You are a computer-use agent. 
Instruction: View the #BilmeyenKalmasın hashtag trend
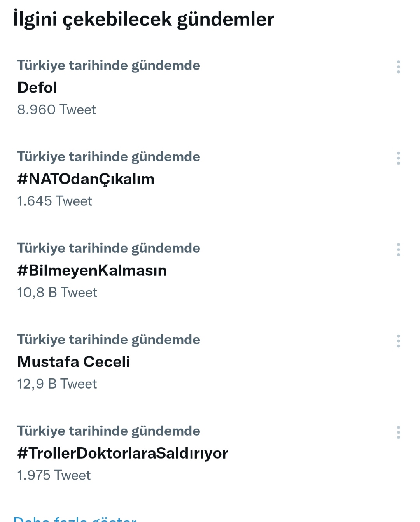92,270
